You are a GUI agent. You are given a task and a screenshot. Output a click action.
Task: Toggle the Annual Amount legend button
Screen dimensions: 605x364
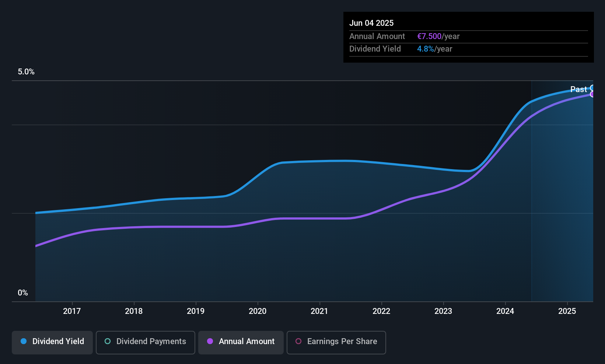point(241,342)
